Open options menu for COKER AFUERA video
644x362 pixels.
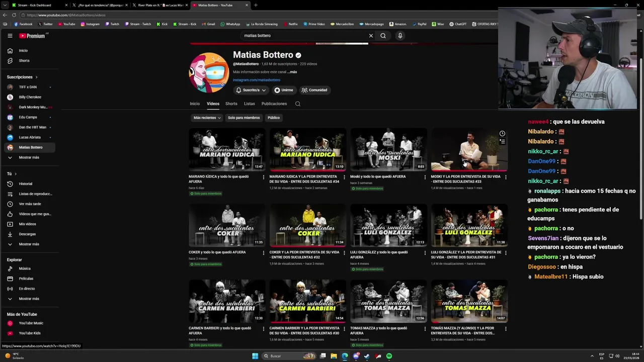[263, 252]
